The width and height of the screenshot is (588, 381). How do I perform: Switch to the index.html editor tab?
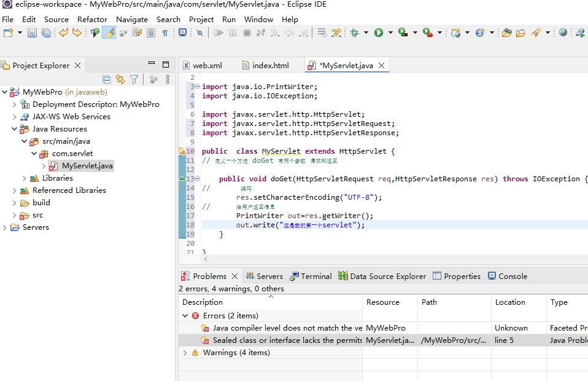click(266, 65)
